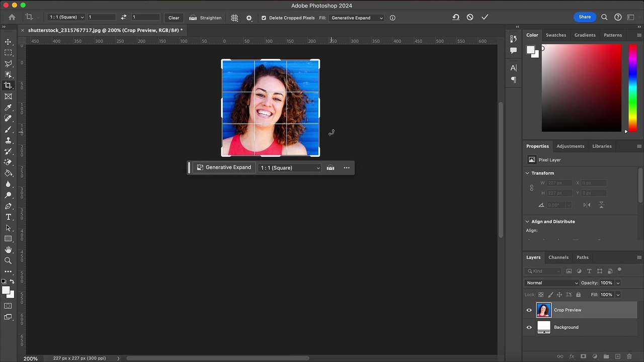Click the Share button
Viewport: 644px width, 362px height.
(585, 17)
